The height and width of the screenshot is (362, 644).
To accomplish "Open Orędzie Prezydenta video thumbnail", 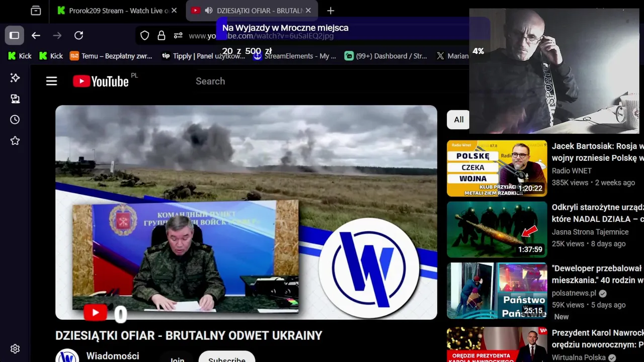I will click(497, 344).
